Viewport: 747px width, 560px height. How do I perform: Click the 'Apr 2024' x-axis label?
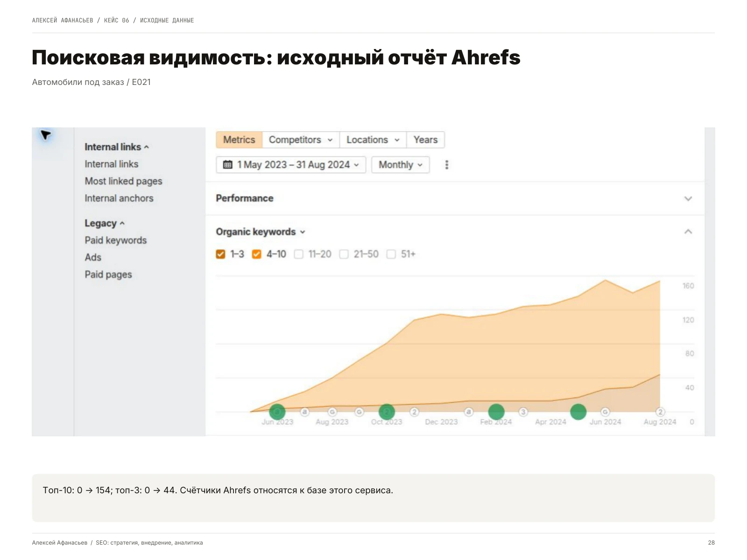[550, 422]
